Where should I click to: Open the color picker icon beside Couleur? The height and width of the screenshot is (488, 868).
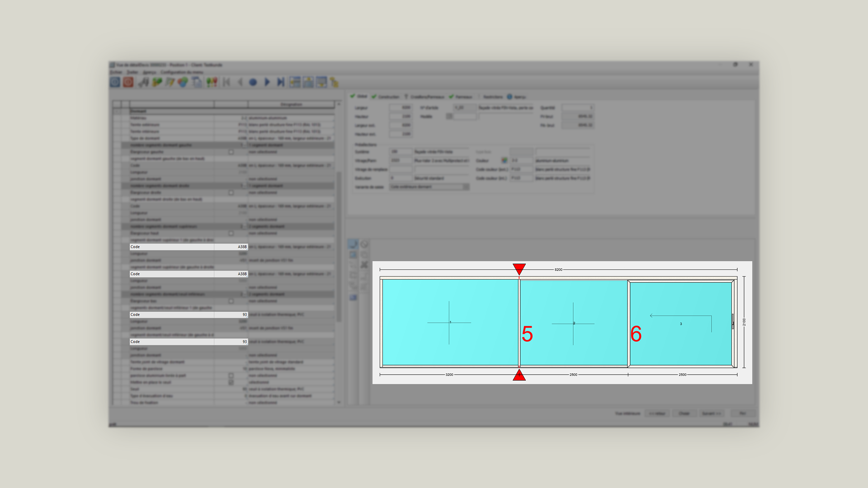(x=504, y=160)
